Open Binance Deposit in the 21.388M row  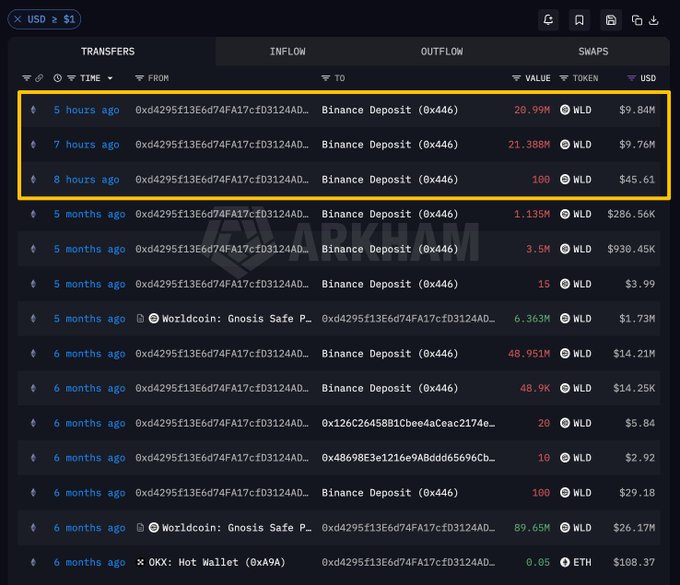coord(389,145)
